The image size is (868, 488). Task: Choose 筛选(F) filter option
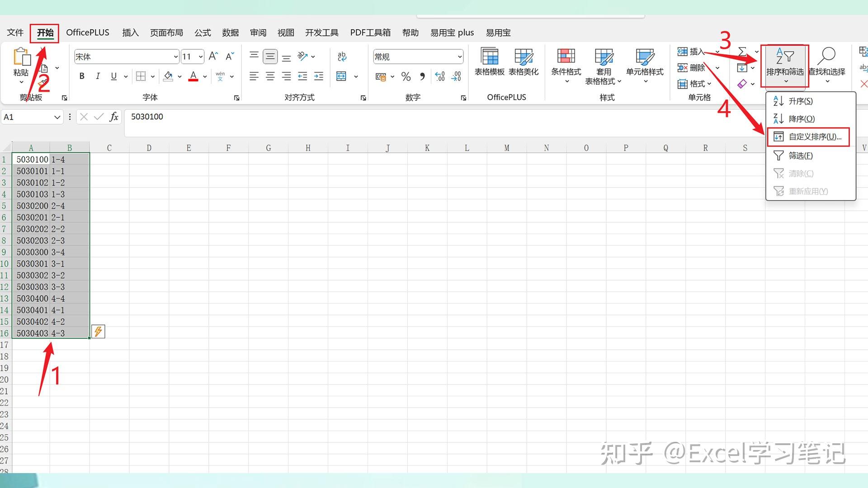click(811, 155)
